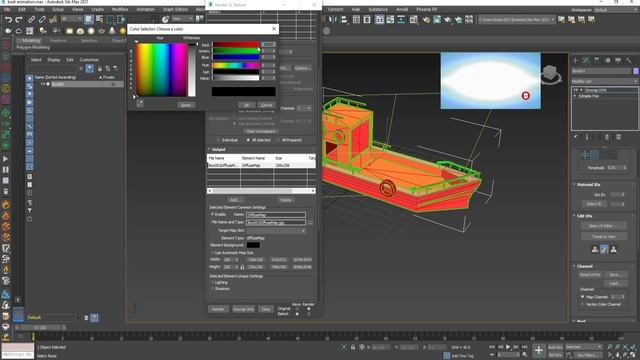
Task: Click the Select by Name toolbar icon
Action: 99,19
